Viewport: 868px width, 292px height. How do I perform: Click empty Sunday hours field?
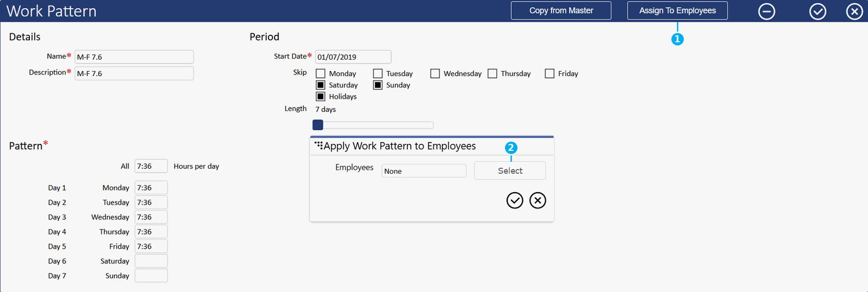151,276
